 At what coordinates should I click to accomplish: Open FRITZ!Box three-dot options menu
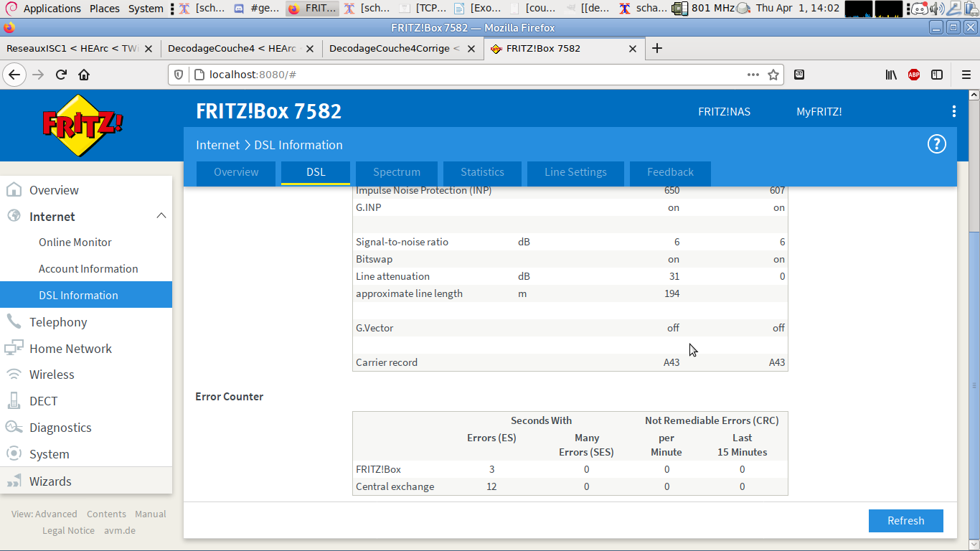[954, 111]
